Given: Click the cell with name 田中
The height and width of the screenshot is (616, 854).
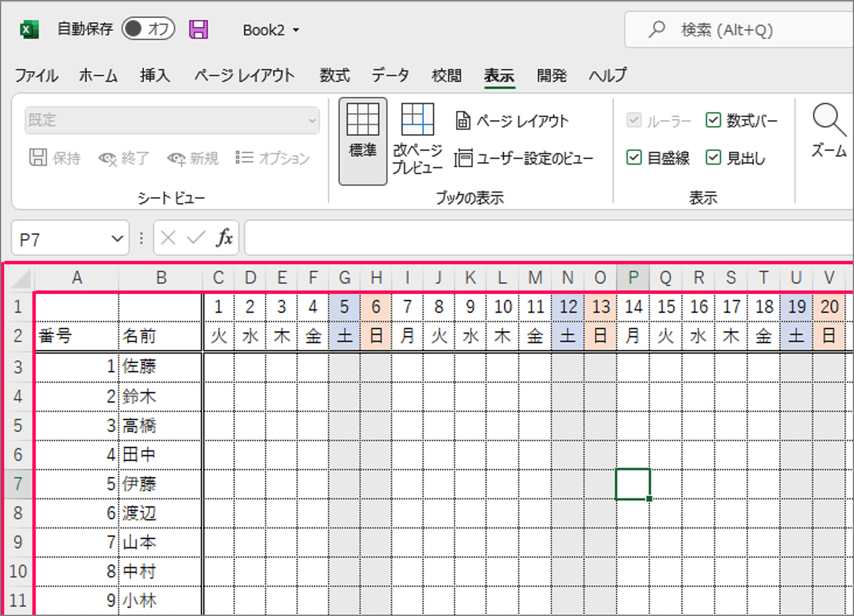Looking at the screenshot, I should tap(160, 455).
